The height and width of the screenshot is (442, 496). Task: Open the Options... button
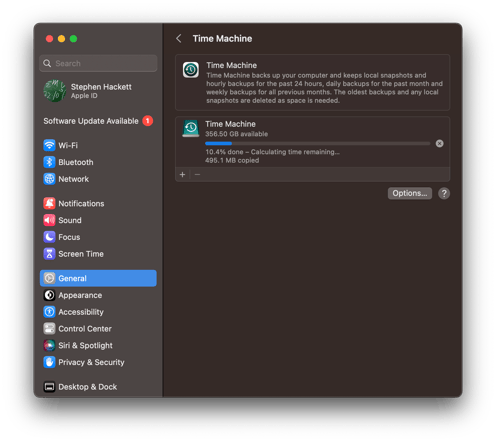tap(410, 193)
